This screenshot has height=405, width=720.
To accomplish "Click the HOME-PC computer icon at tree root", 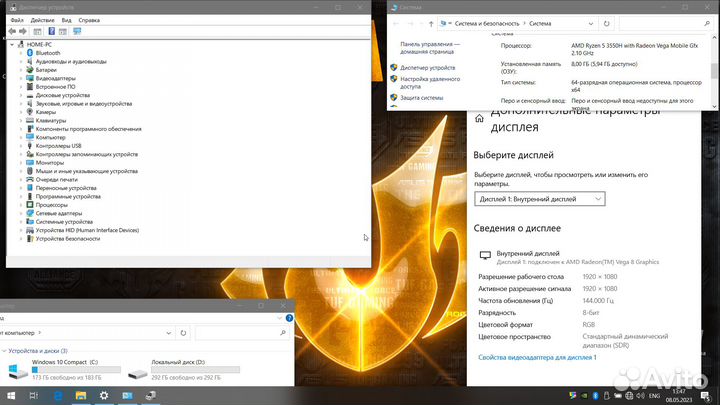I will point(21,45).
